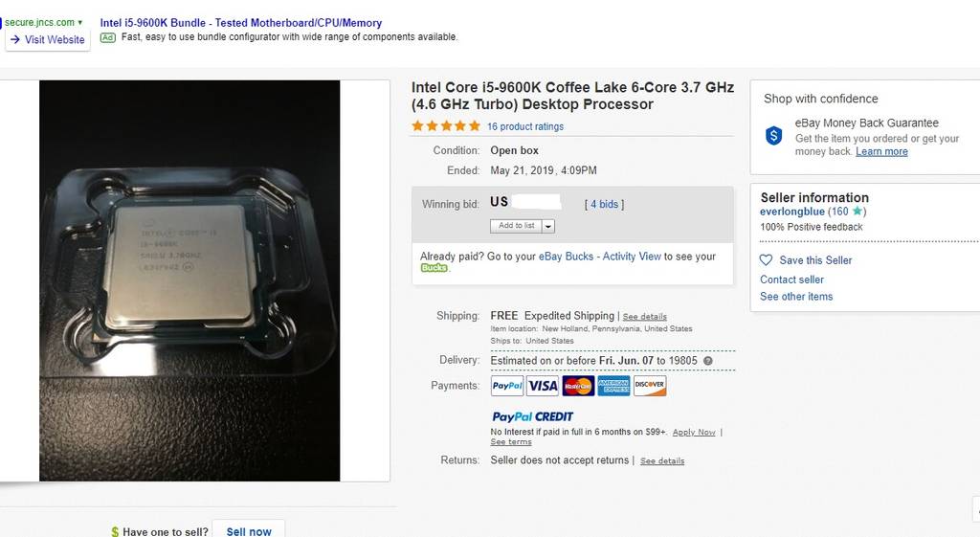Open seller everlongblue's profile link
This screenshot has width=980, height=537.
point(792,212)
